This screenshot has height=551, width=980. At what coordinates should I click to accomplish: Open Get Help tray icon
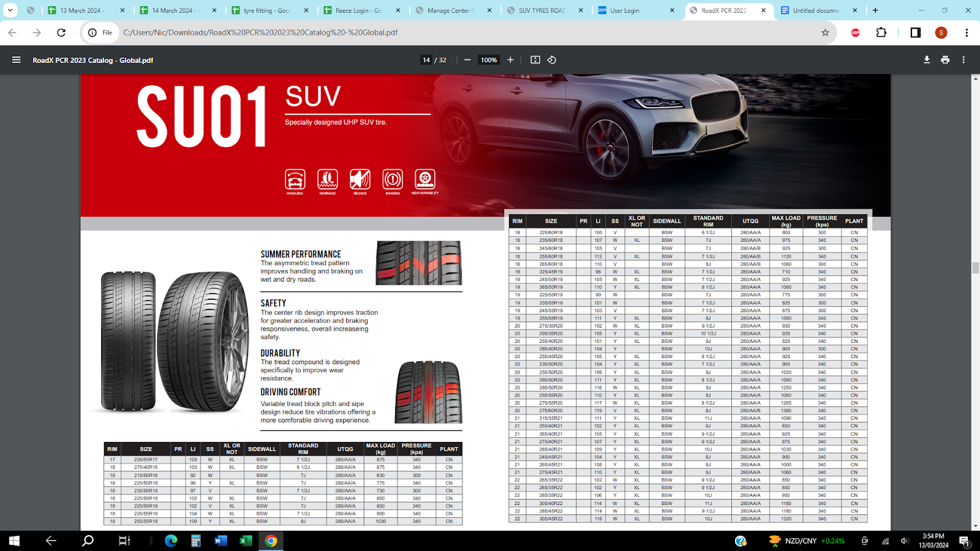click(x=741, y=541)
